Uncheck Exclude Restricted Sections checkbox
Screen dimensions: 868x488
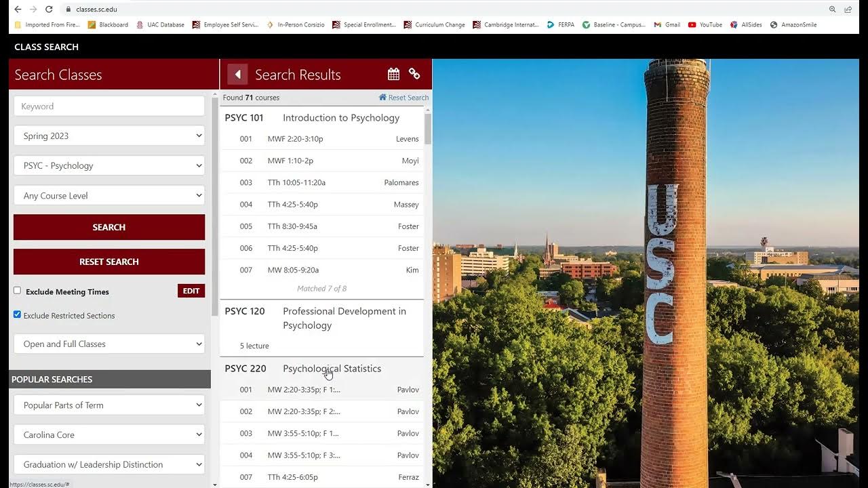[18, 314]
